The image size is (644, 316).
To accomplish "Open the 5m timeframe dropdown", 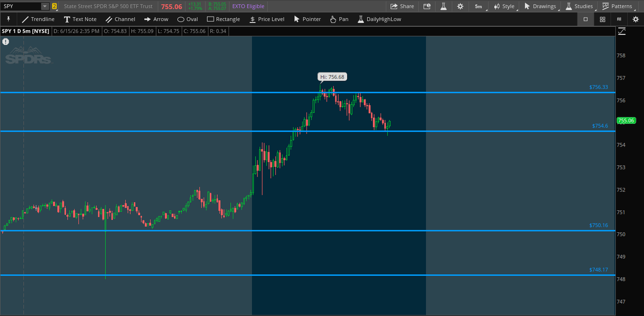I will pyautogui.click(x=479, y=6).
